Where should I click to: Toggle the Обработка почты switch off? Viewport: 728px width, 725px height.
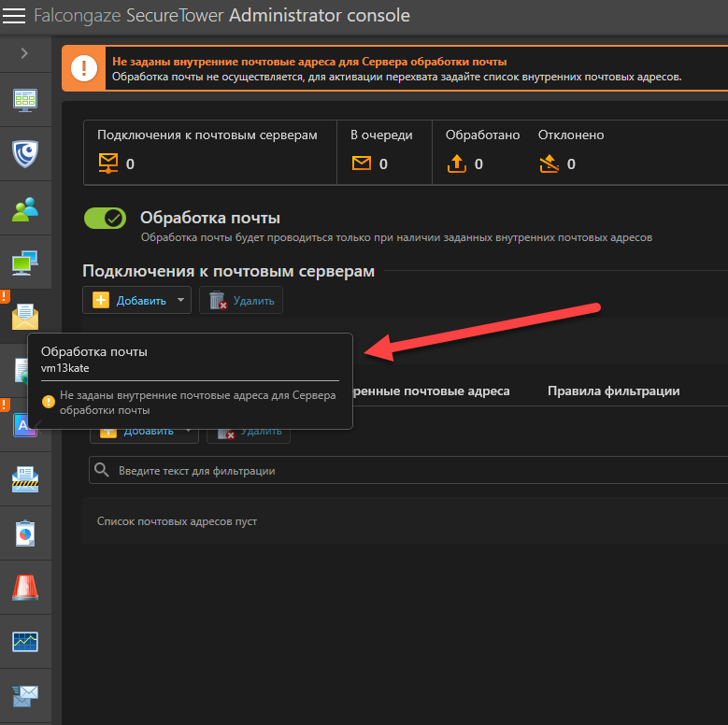[105, 219]
